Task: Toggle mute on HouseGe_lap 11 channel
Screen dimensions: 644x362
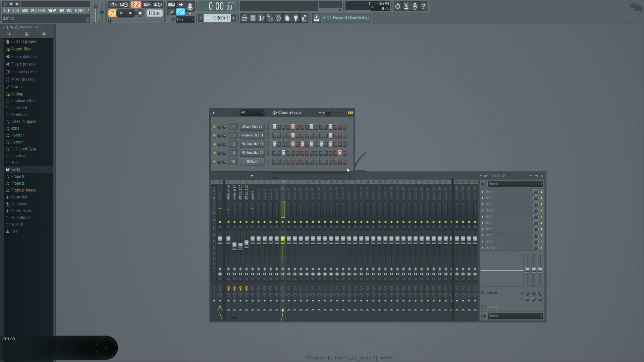Action: click(x=214, y=135)
